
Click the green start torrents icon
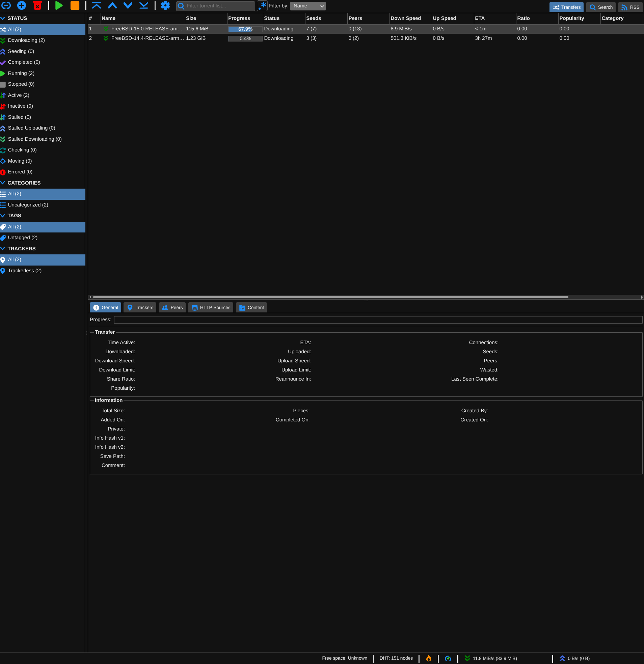[x=59, y=5]
